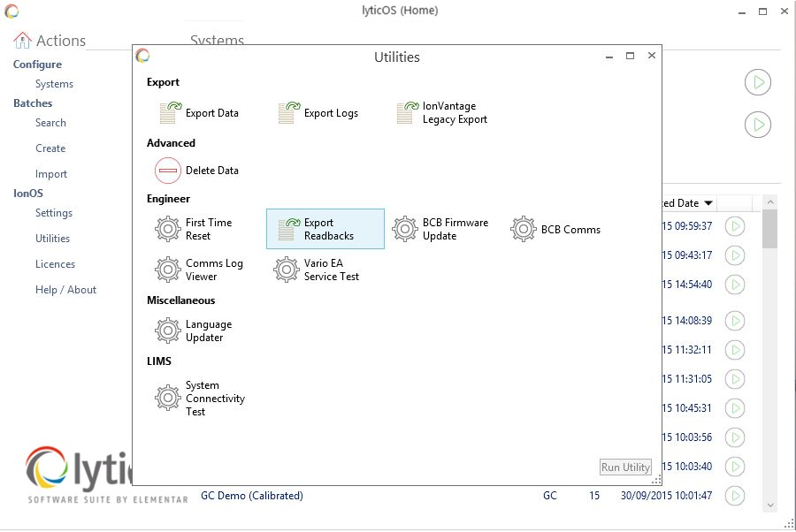Click the Create batch sidebar link
The height and width of the screenshot is (532, 796).
tap(50, 148)
